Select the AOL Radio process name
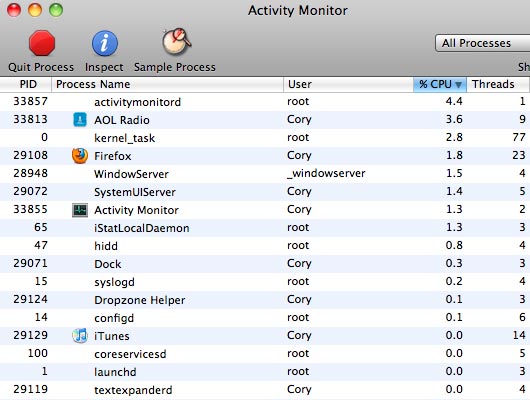Screen dimensions: 530x400 coord(122,120)
